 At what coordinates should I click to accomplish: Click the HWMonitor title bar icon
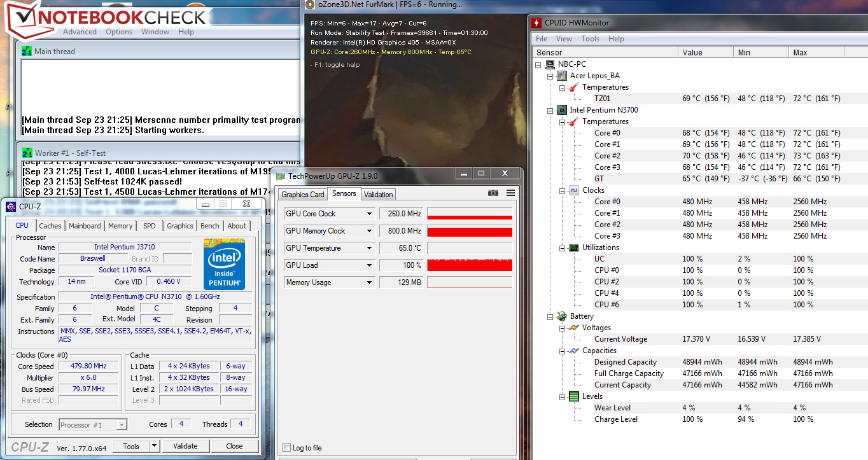point(536,23)
